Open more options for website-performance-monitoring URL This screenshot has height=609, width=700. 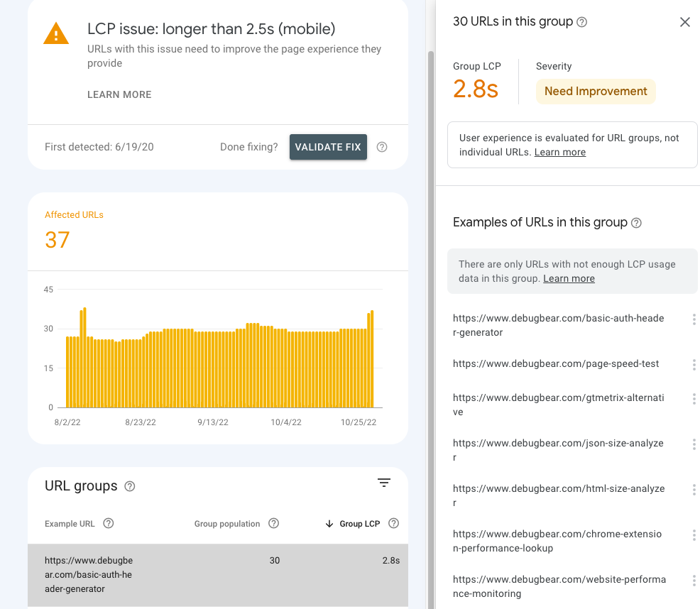tap(694, 581)
